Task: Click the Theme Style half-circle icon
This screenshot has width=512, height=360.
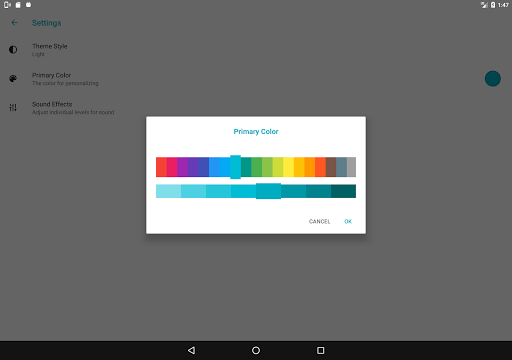Action: (13, 50)
